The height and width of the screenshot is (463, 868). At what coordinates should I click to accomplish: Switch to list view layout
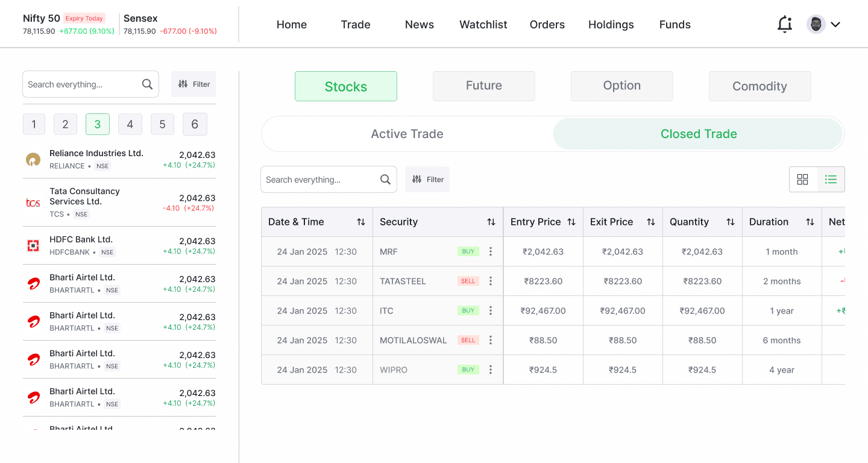831,179
